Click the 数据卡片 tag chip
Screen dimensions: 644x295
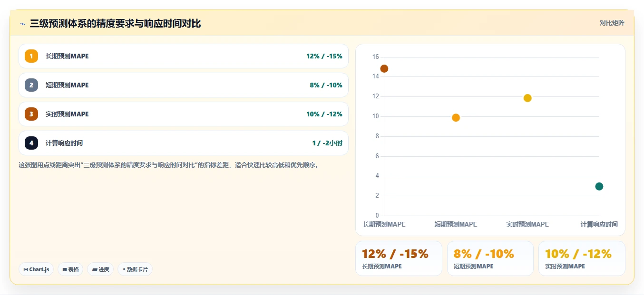(135, 269)
